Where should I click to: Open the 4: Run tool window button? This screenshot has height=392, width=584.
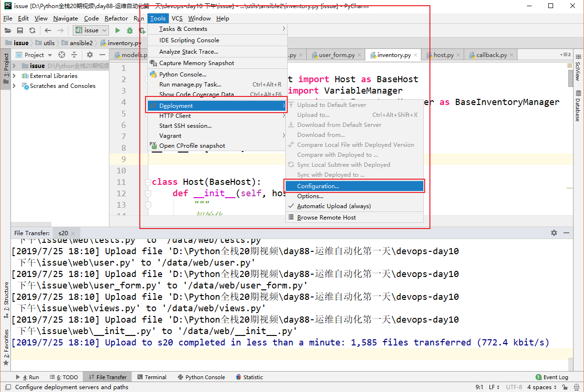click(x=28, y=377)
